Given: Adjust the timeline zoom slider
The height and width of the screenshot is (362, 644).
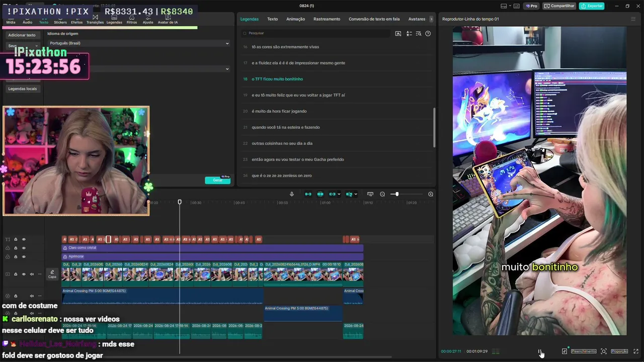Looking at the screenshot, I should click(x=397, y=194).
